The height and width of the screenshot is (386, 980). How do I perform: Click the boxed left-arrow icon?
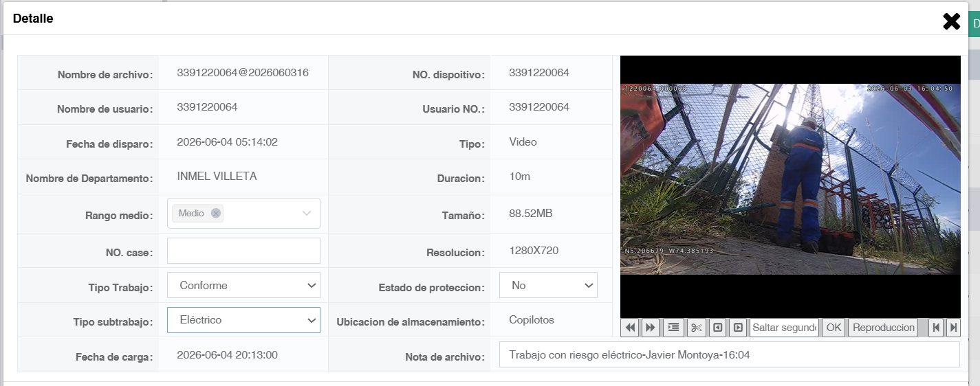pos(717,328)
